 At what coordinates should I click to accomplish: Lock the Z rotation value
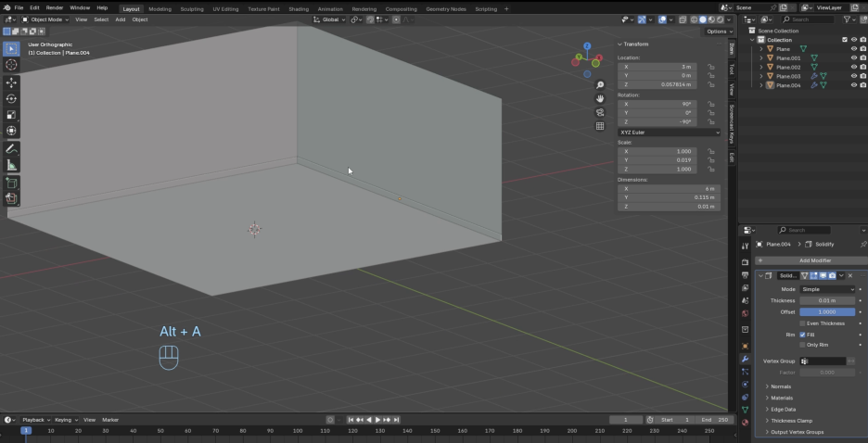(x=710, y=121)
